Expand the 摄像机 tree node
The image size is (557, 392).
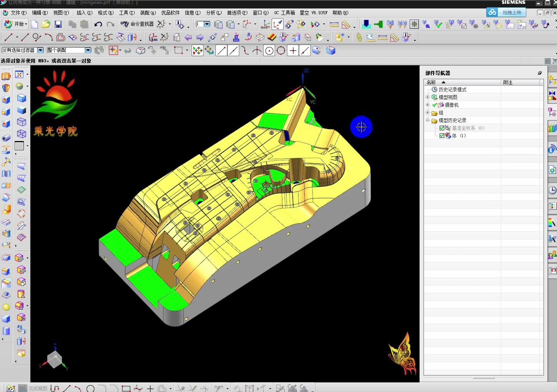pos(427,105)
